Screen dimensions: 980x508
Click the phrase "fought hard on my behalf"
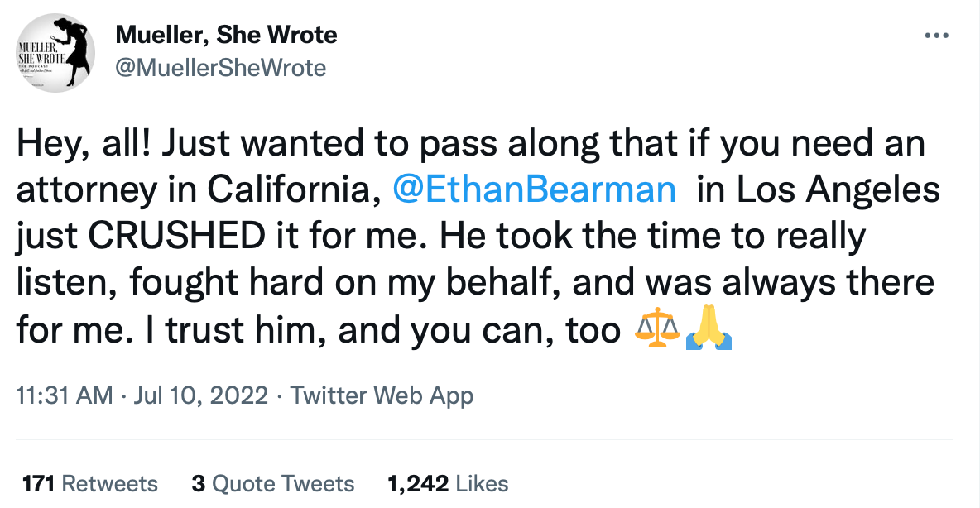[323, 284]
